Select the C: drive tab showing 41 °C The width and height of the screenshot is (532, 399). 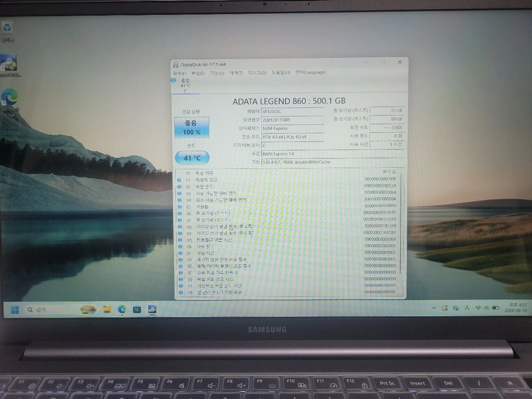[185, 86]
